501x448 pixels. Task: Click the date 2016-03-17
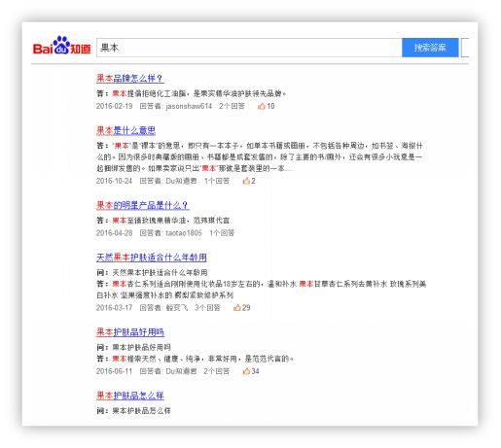tap(115, 308)
